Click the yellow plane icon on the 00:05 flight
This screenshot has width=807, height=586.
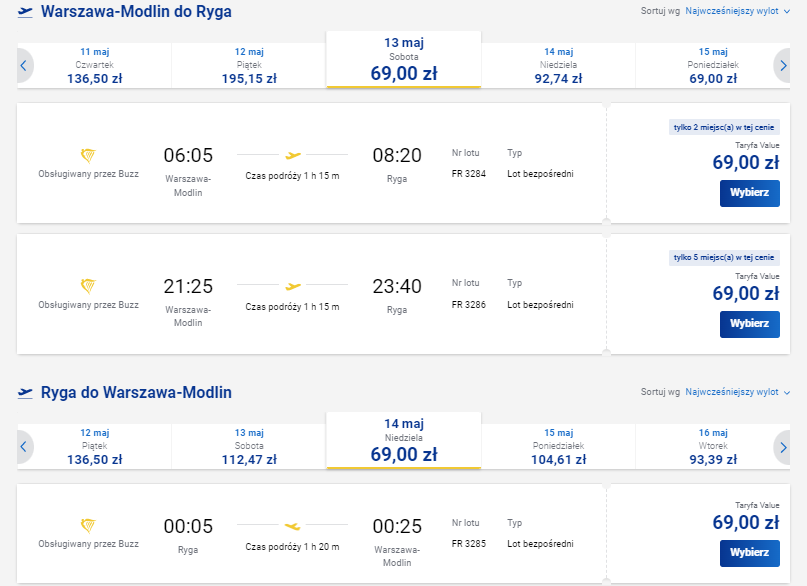292,525
